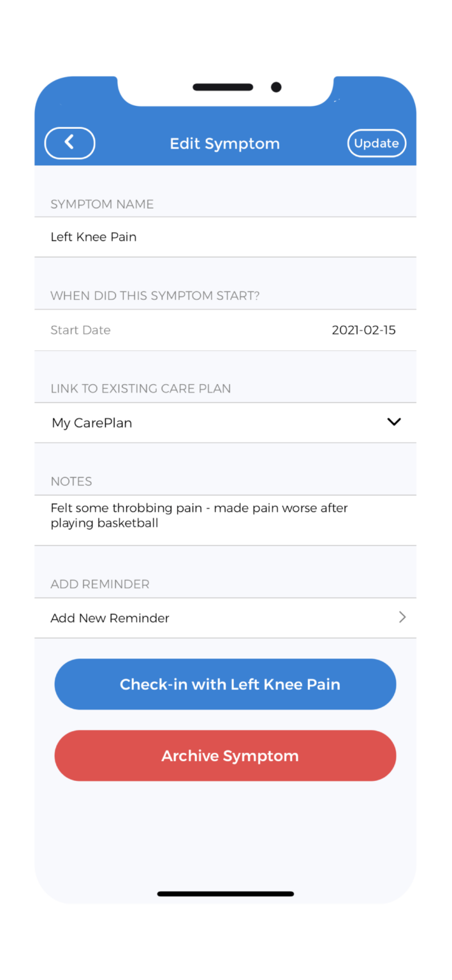Tap the home indicator bar at bottom
The height and width of the screenshot is (980, 452).
pyautogui.click(x=225, y=894)
